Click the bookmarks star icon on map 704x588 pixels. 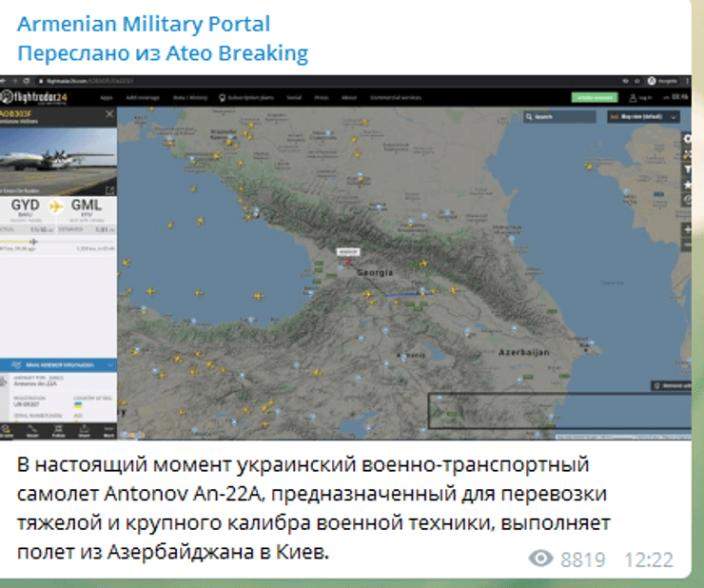(x=687, y=183)
